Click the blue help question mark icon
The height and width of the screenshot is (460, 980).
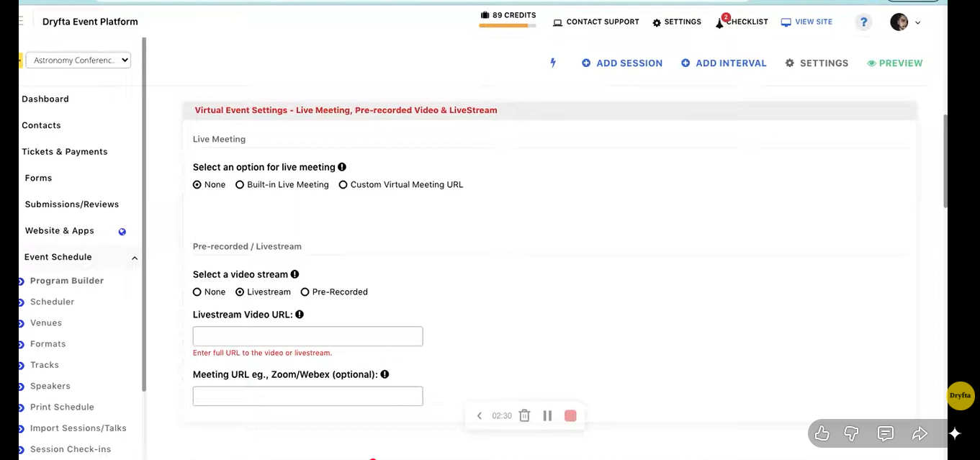[x=863, y=22]
